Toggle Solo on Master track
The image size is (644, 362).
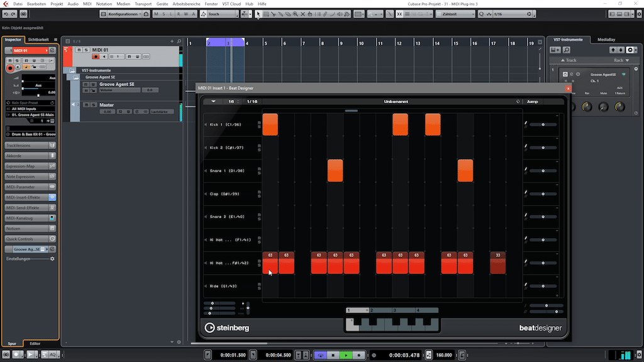click(x=93, y=105)
